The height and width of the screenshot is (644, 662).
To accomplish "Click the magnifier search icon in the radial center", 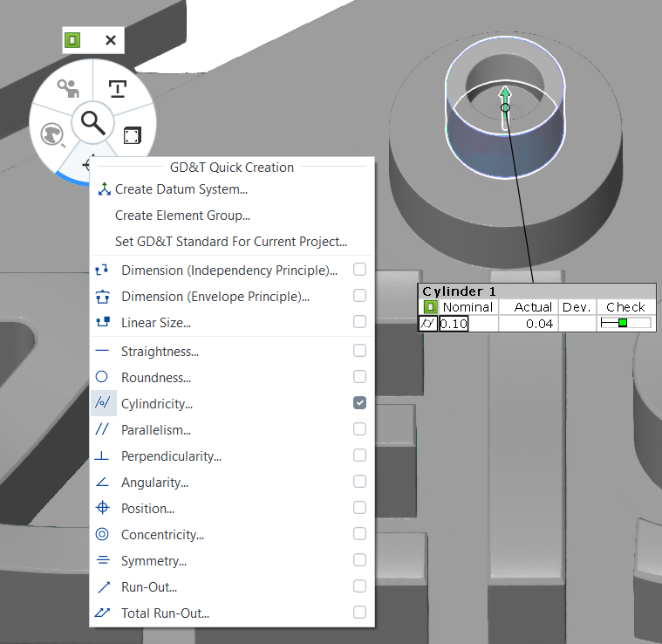I will [x=92, y=123].
